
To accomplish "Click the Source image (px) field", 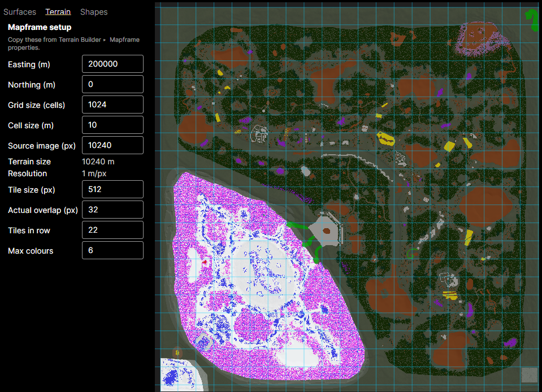I will click(112, 145).
